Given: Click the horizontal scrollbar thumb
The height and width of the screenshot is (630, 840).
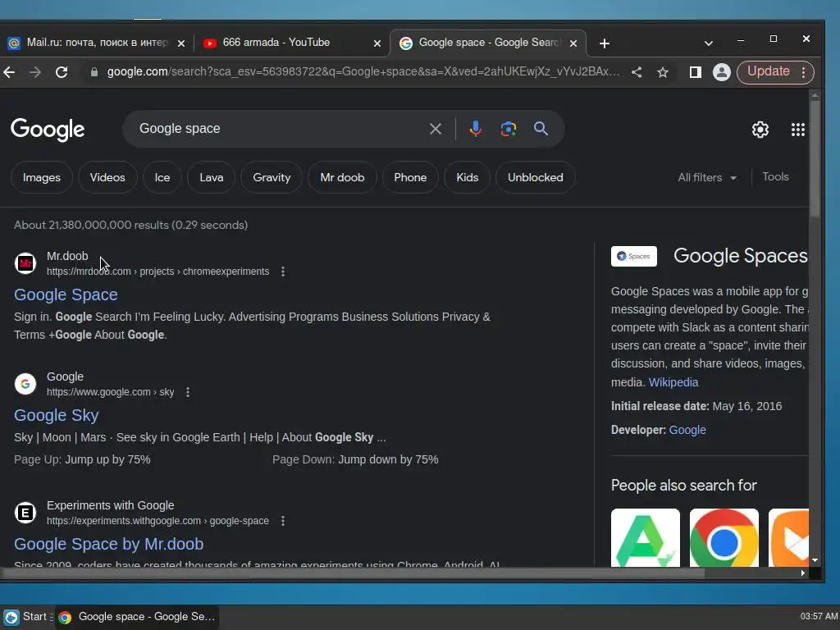Looking at the screenshot, I should tap(353, 573).
